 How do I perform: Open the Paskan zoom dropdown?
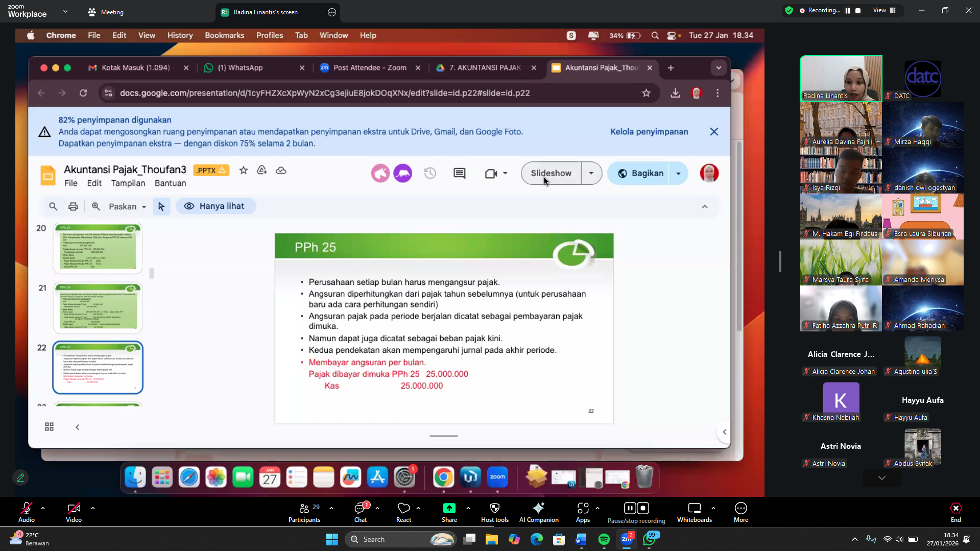(x=127, y=206)
